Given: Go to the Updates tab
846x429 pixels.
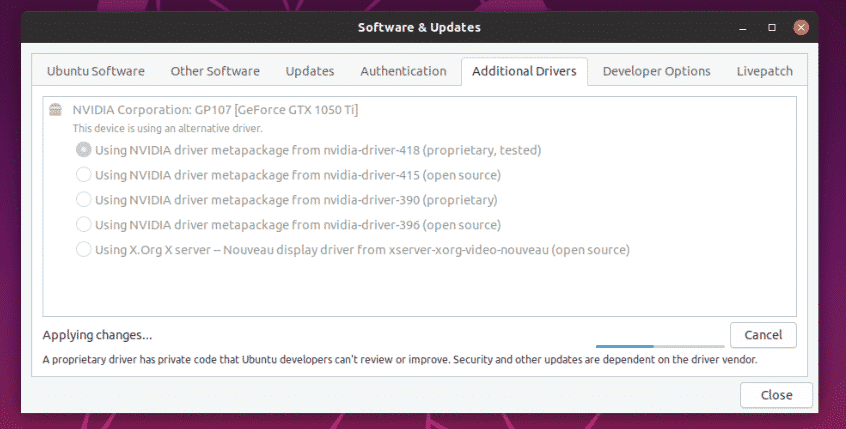Looking at the screenshot, I should pyautogui.click(x=310, y=71).
